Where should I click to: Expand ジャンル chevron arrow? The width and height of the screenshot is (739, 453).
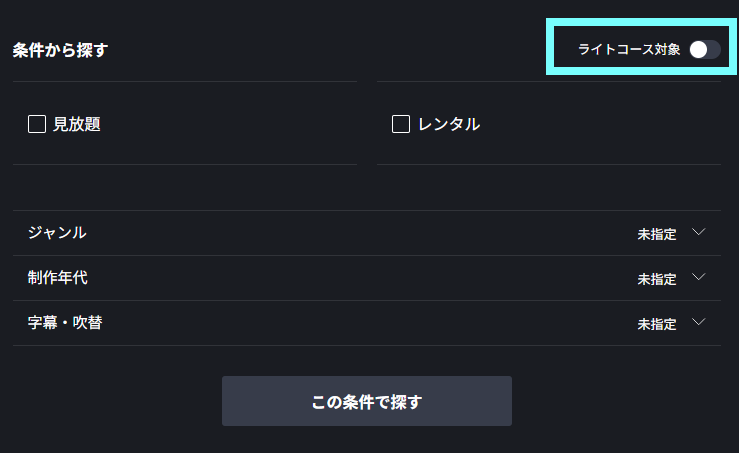699,232
